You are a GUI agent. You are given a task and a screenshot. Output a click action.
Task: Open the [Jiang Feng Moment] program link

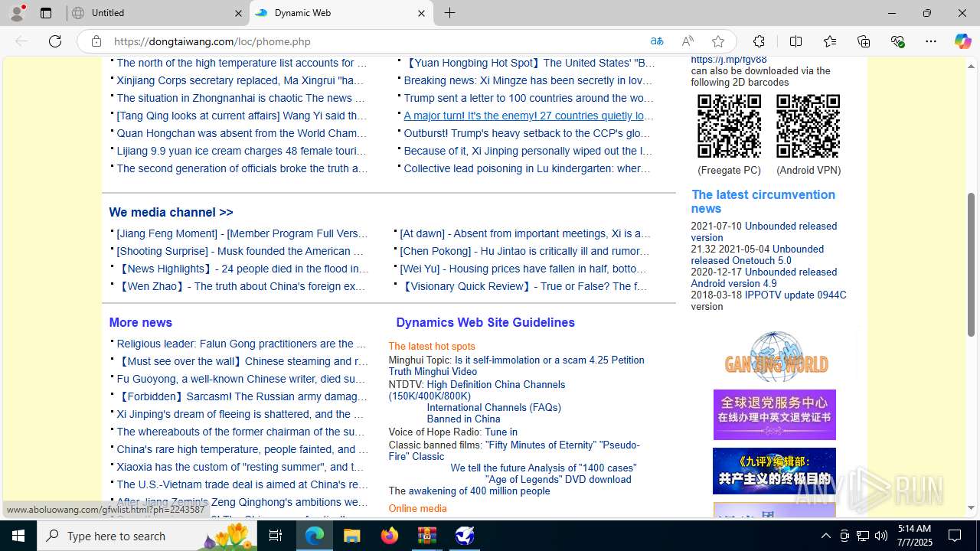242,233
